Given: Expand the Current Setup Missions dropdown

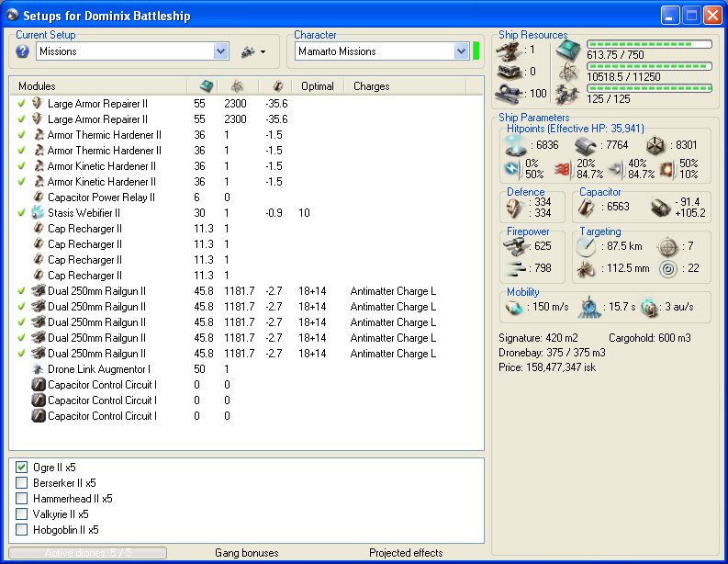Looking at the screenshot, I should click(220, 51).
